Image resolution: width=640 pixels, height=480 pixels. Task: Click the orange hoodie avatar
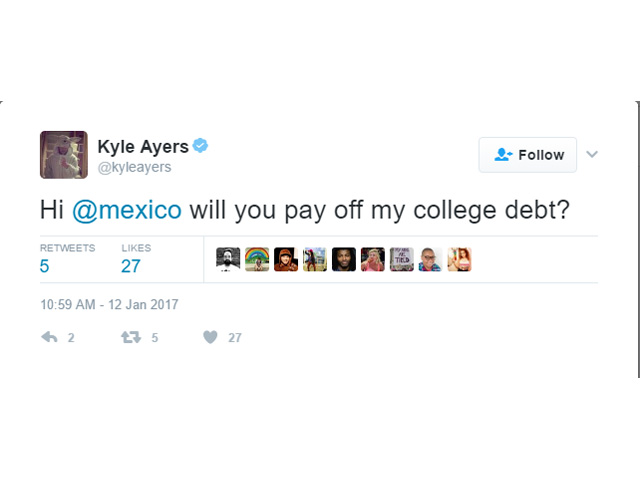[x=286, y=259]
